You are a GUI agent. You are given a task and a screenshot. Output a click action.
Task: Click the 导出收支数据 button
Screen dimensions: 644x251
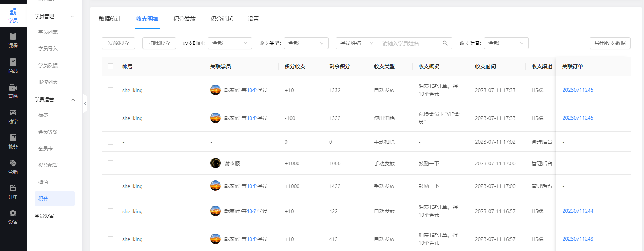pos(610,43)
